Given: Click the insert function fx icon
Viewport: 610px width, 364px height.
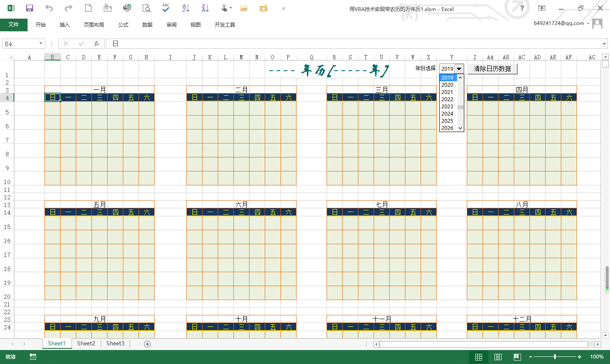Looking at the screenshot, I should (x=97, y=44).
